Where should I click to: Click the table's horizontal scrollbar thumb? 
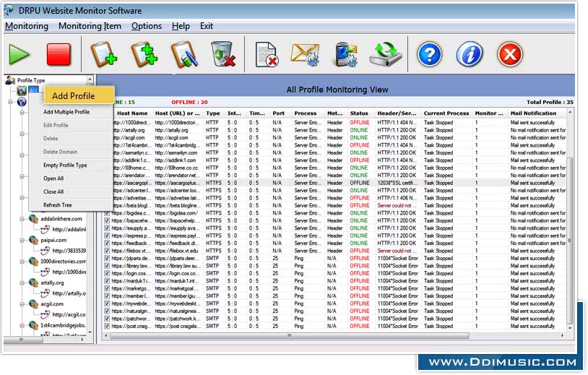point(289,336)
